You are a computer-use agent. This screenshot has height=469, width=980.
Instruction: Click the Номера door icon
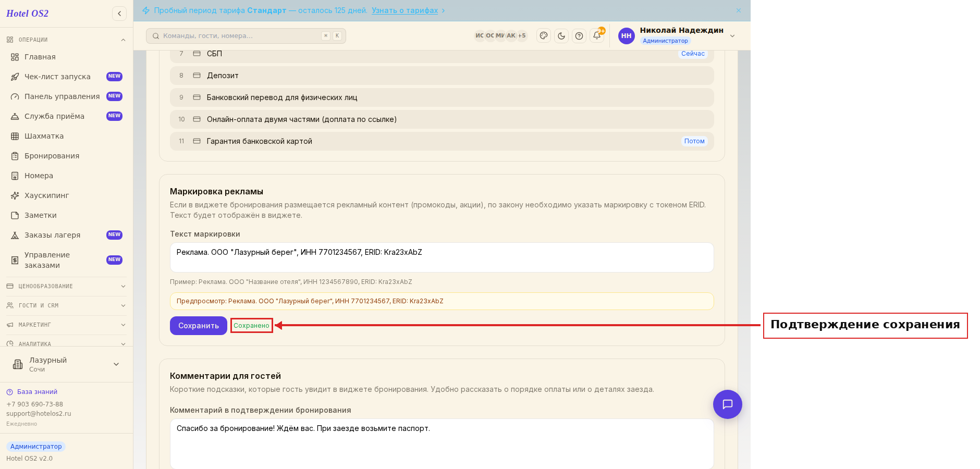[15, 176]
